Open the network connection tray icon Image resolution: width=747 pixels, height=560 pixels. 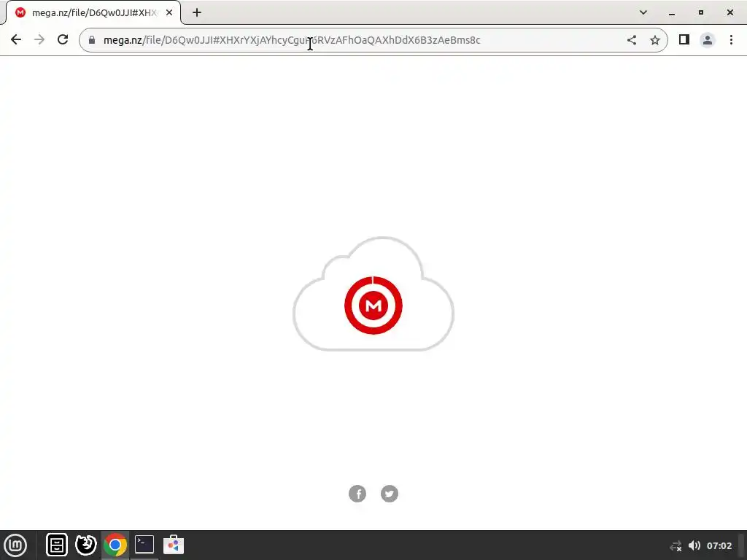coord(676,545)
